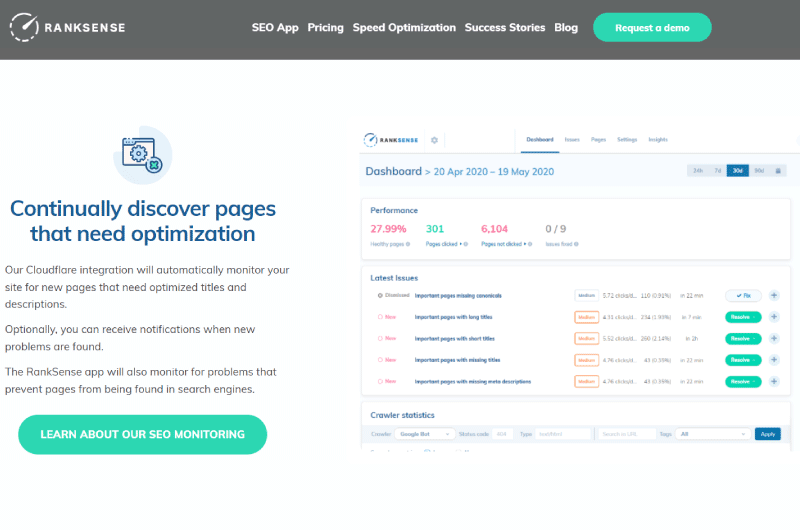Viewport: 800px width, 530px height.
Task: Open Important pages with missing meta descriptions
Action: pos(473,381)
